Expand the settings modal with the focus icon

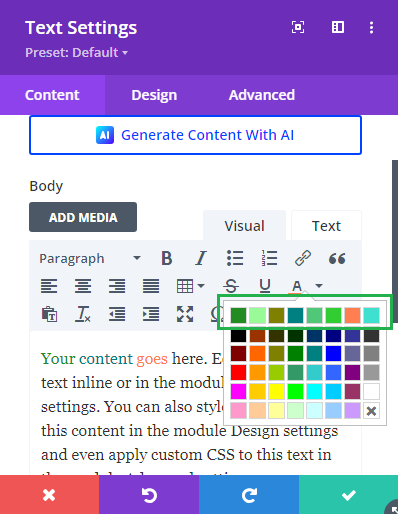[x=298, y=27]
